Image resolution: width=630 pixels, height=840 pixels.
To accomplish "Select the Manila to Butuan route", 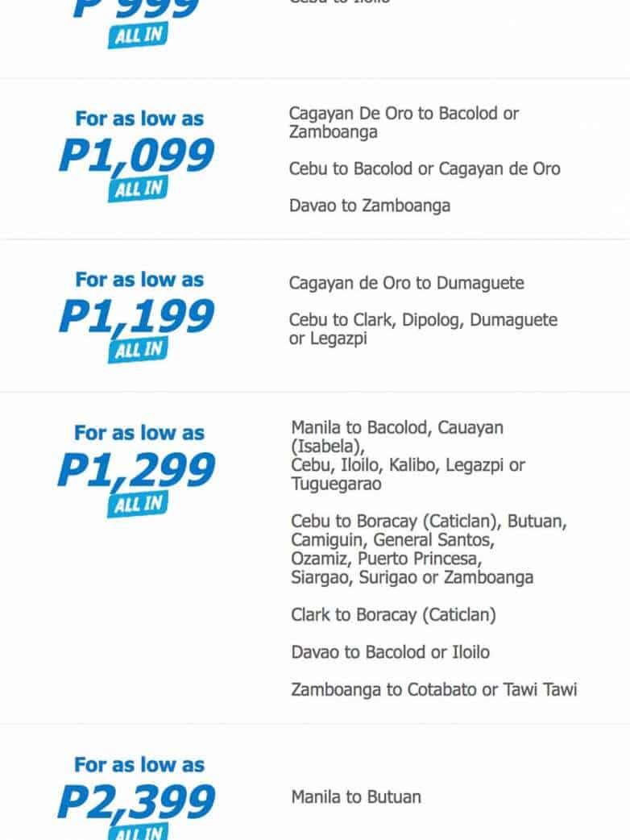I will pos(356,797).
